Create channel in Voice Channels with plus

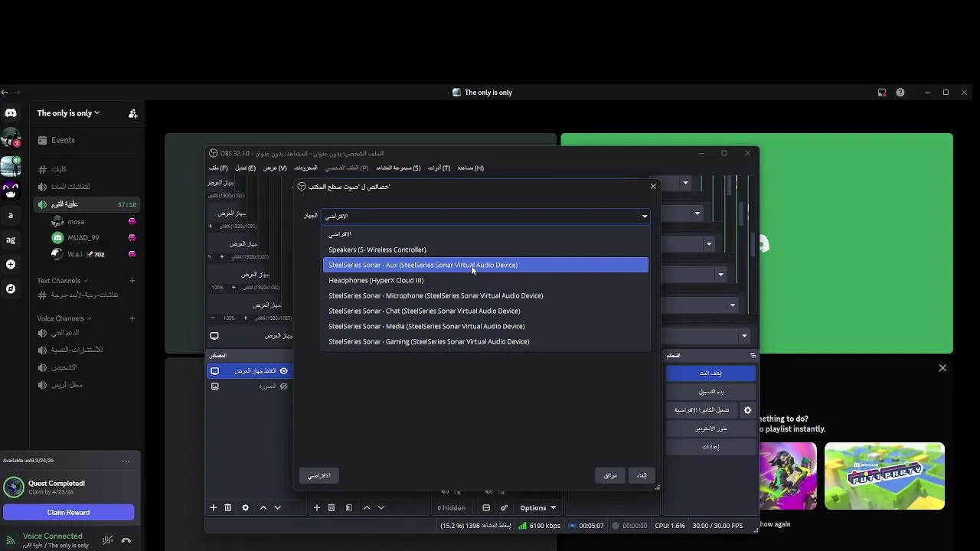(x=132, y=318)
